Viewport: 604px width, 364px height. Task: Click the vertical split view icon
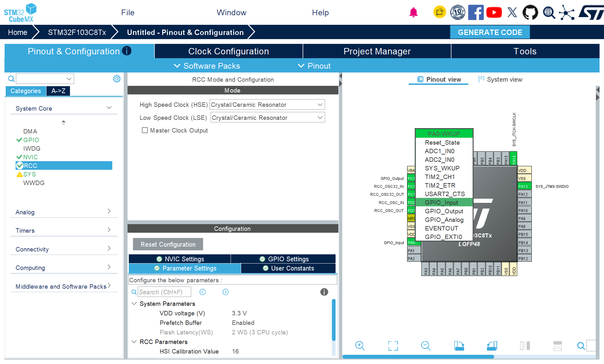(558, 346)
